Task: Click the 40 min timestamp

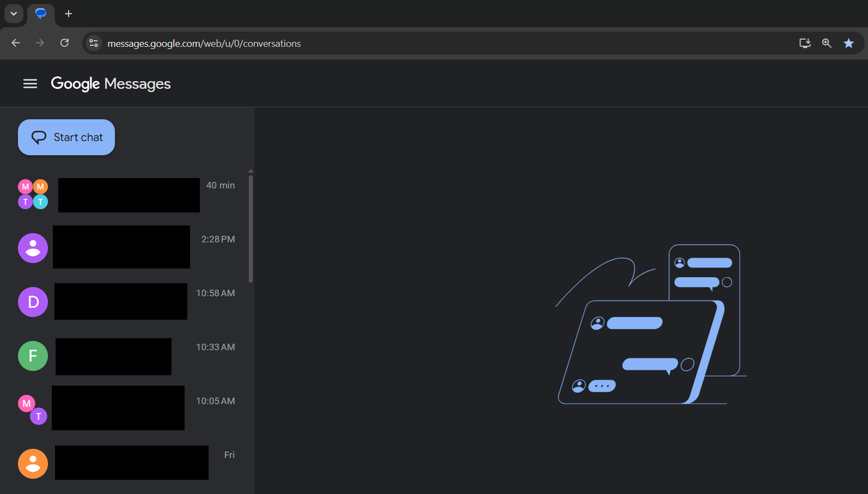Action: pos(221,185)
